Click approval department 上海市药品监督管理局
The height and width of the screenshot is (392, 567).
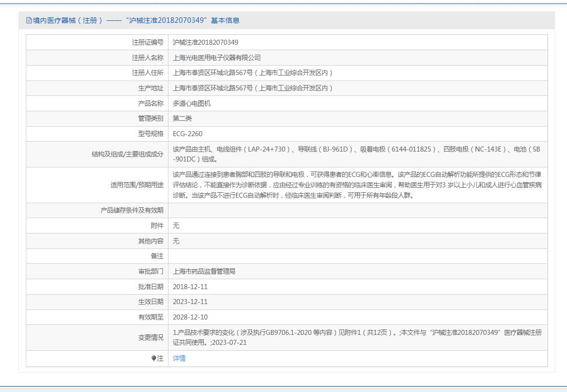click(204, 271)
